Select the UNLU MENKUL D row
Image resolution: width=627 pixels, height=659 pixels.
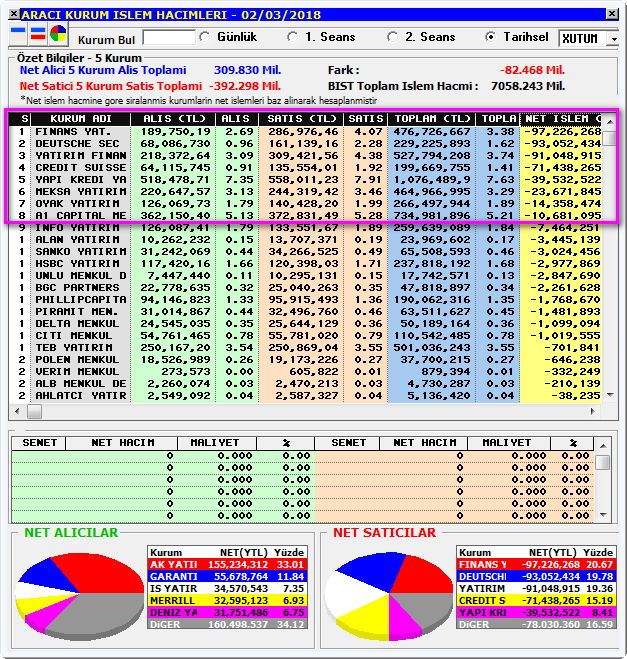point(306,276)
